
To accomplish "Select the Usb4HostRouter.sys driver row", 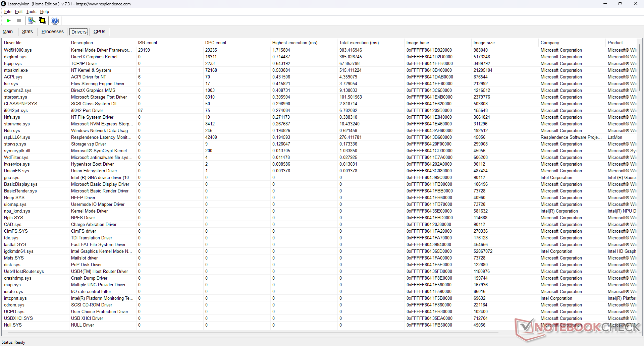I will pos(319,271).
